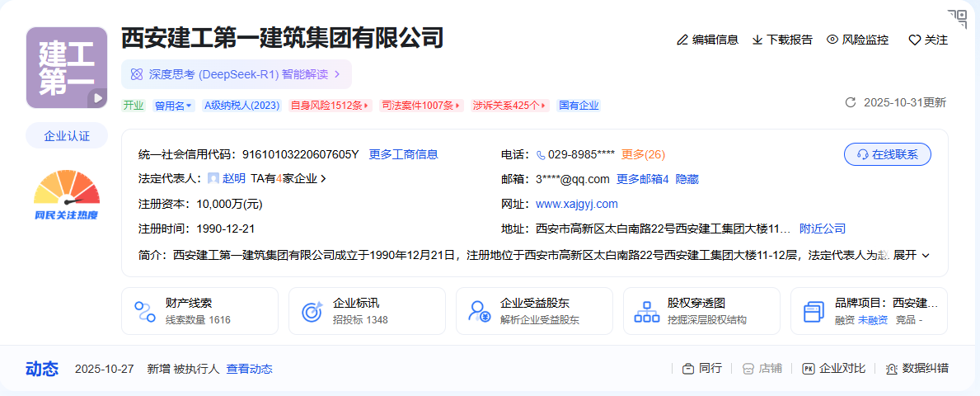Screen dimensions: 980x396
Task: Click the 在线联系 button
Action: 888,154
